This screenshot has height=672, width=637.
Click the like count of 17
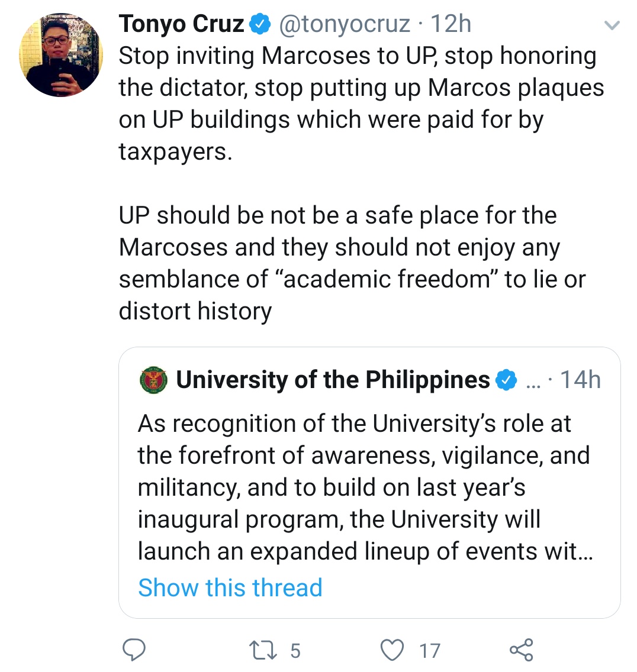click(430, 651)
